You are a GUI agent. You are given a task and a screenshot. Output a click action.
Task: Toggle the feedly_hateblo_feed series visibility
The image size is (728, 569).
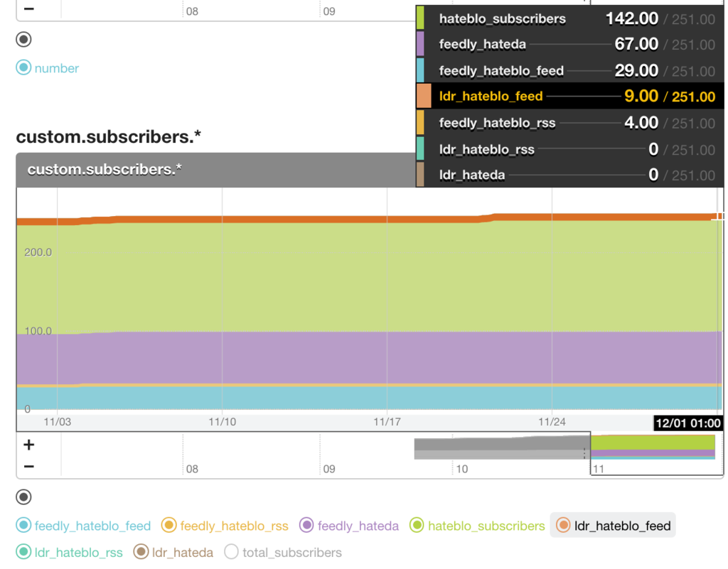[x=84, y=526]
